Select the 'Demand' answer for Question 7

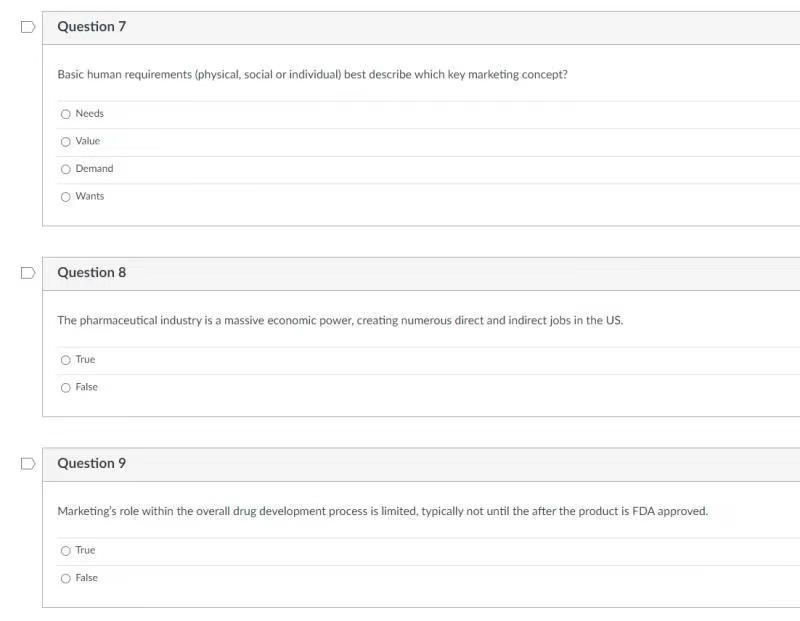(x=65, y=168)
